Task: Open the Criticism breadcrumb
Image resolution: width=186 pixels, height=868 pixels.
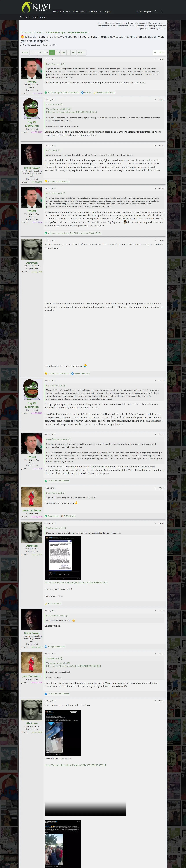Action: pyautogui.click(x=38, y=32)
